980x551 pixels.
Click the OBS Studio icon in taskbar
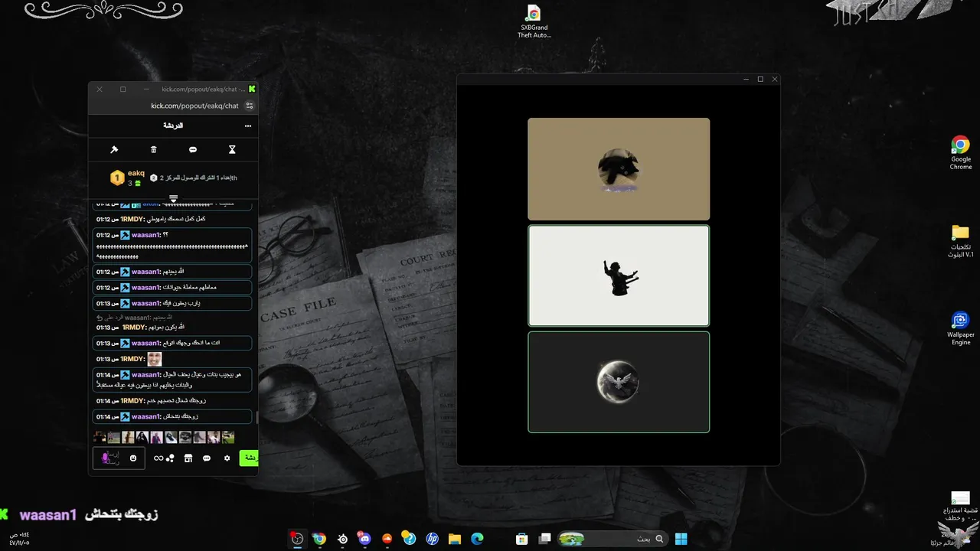pyautogui.click(x=297, y=539)
